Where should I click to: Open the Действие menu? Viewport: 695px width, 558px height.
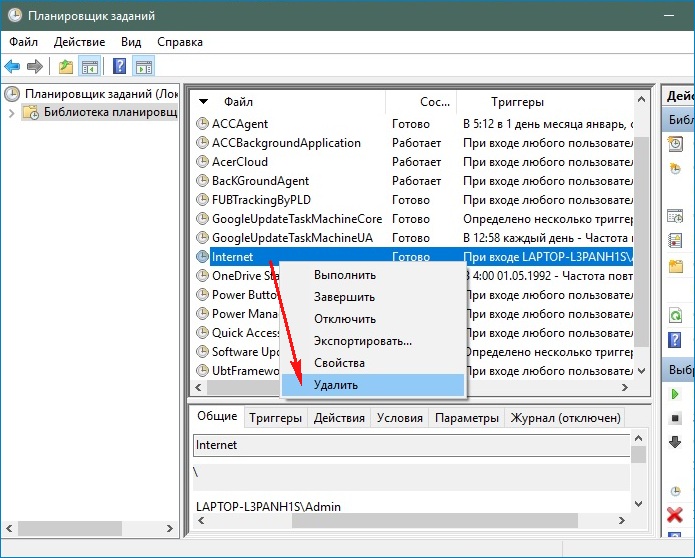click(79, 42)
